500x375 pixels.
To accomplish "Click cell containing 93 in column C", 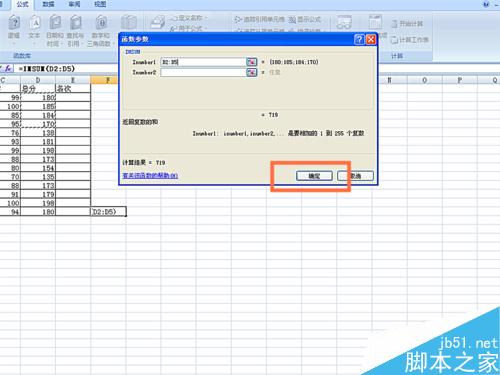I will (x=10, y=141).
